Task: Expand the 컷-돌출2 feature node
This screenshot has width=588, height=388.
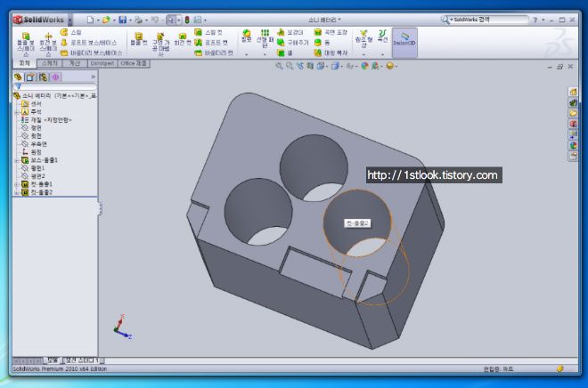Action: 17,192
